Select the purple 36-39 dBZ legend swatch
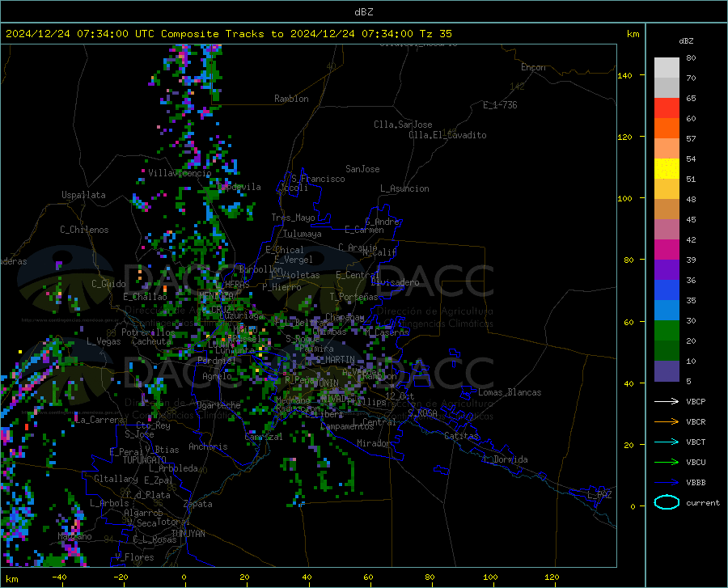Viewport: 728px width, 588px height. [x=667, y=270]
